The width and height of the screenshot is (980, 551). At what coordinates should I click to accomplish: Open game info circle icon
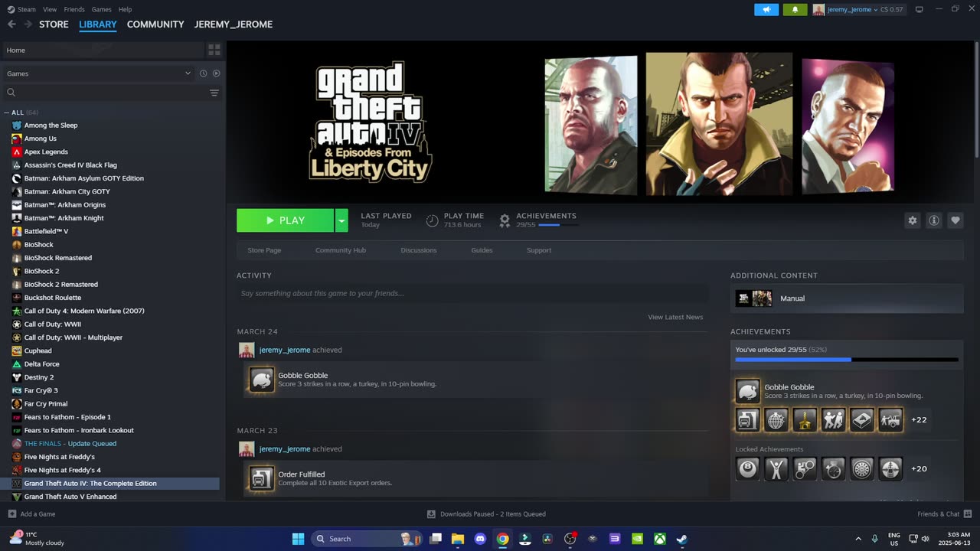click(933, 220)
